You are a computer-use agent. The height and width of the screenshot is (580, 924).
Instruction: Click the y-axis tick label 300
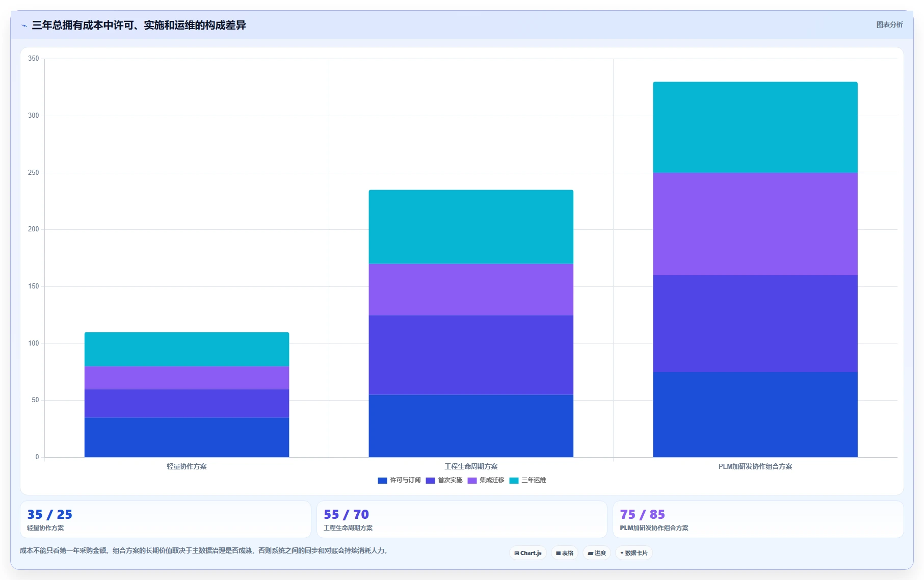click(34, 116)
